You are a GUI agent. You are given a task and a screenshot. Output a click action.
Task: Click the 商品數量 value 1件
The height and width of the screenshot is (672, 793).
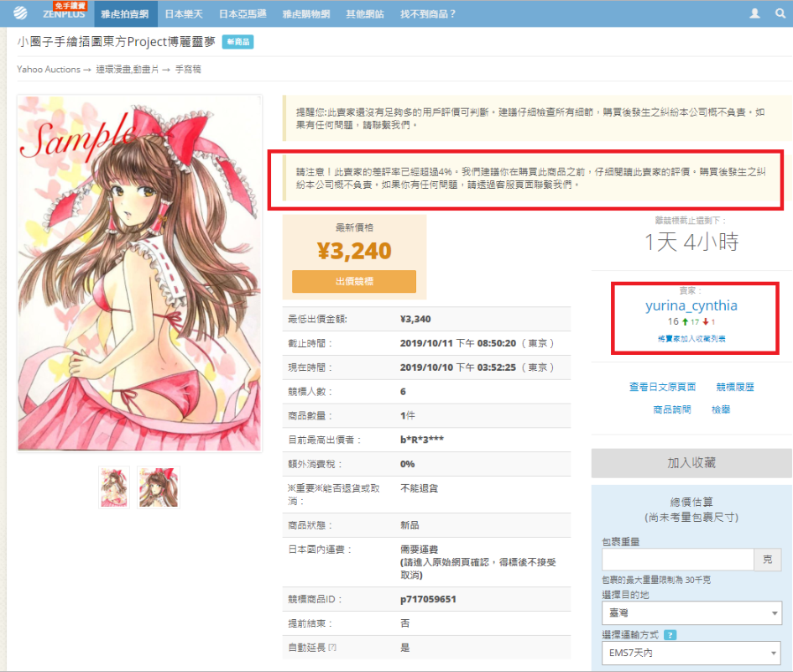pyautogui.click(x=408, y=415)
